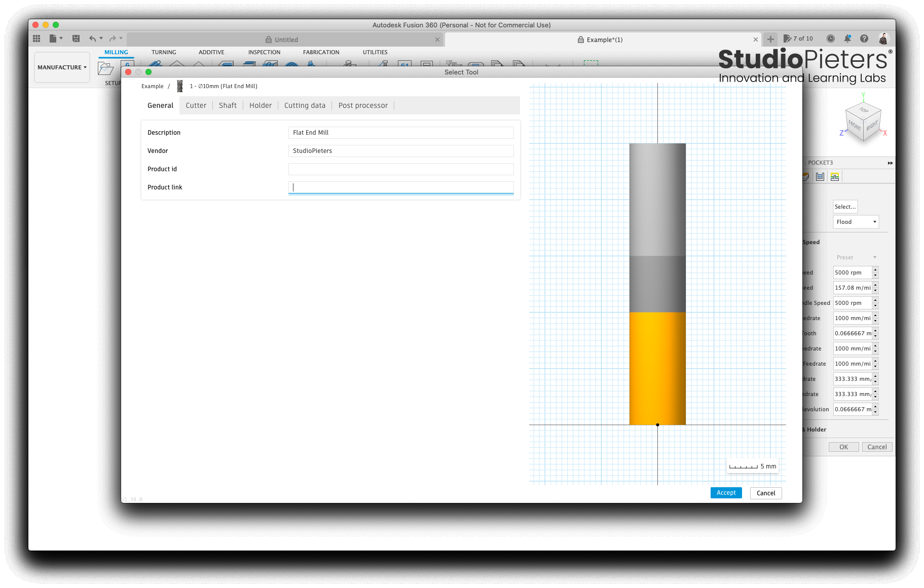Image resolution: width=924 pixels, height=588 pixels.
Task: Click the 1 - Ø10mm (Flat End Mill) breadcrumb
Action: [224, 86]
